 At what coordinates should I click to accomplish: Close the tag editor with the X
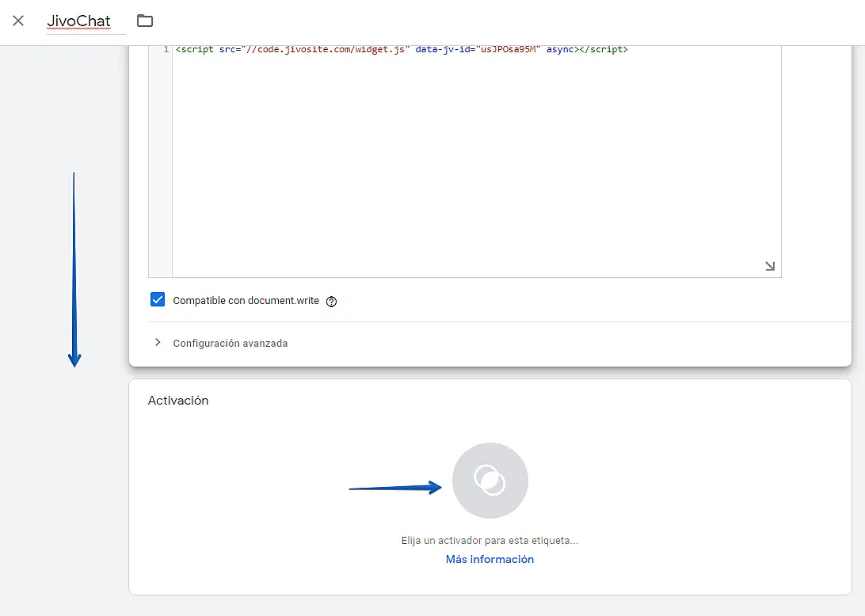point(18,21)
